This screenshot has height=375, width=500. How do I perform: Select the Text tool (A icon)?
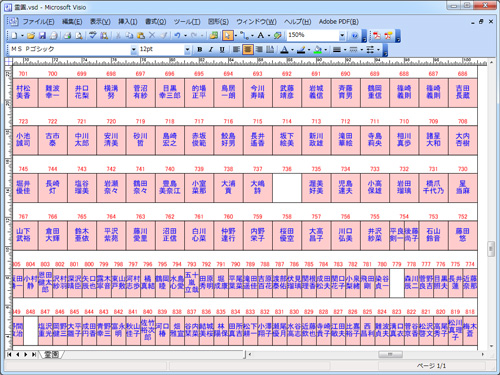tap(261, 35)
